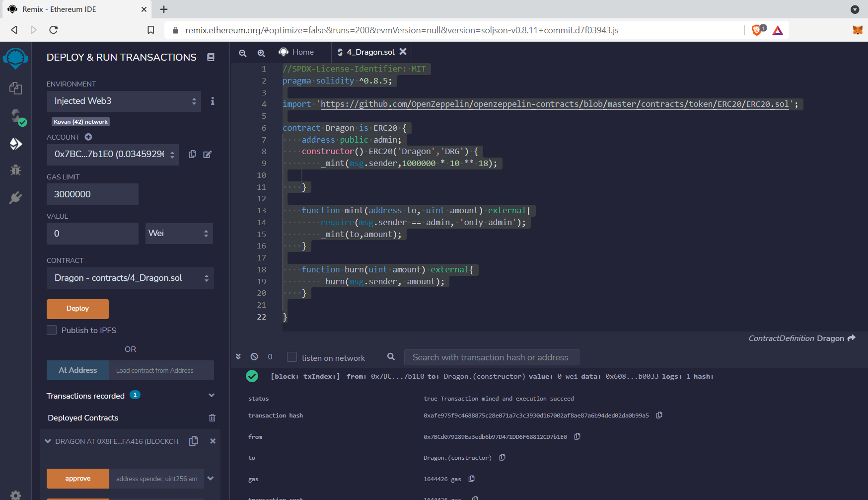
Task: Clear the deployed contracts with trash icon
Action: pyautogui.click(x=212, y=418)
